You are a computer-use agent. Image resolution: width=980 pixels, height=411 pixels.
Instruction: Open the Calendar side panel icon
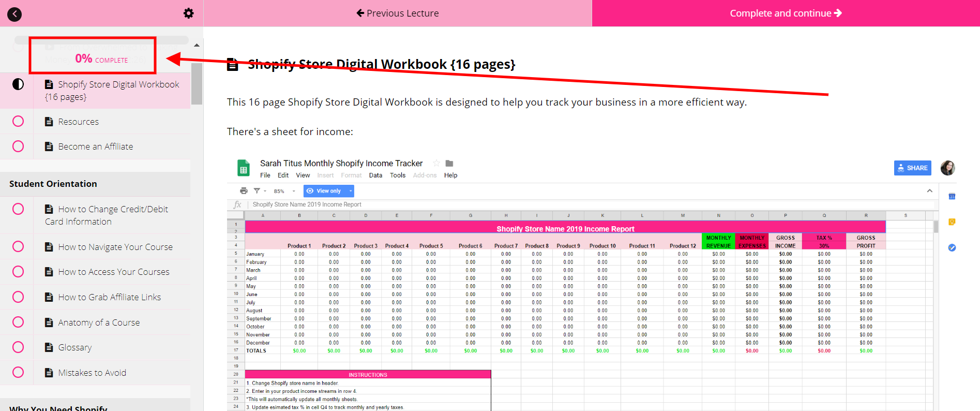click(x=952, y=196)
